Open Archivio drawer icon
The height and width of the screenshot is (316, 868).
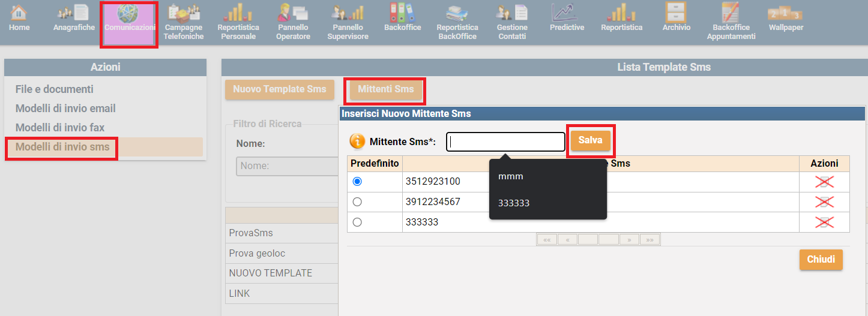coord(676,13)
